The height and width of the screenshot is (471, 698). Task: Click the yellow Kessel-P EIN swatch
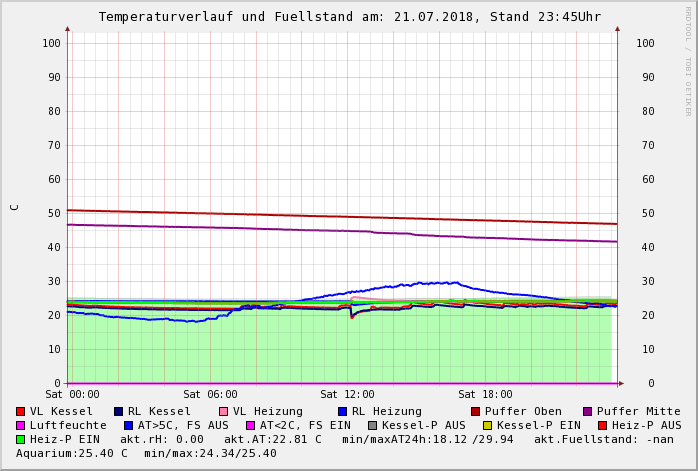click(x=487, y=425)
